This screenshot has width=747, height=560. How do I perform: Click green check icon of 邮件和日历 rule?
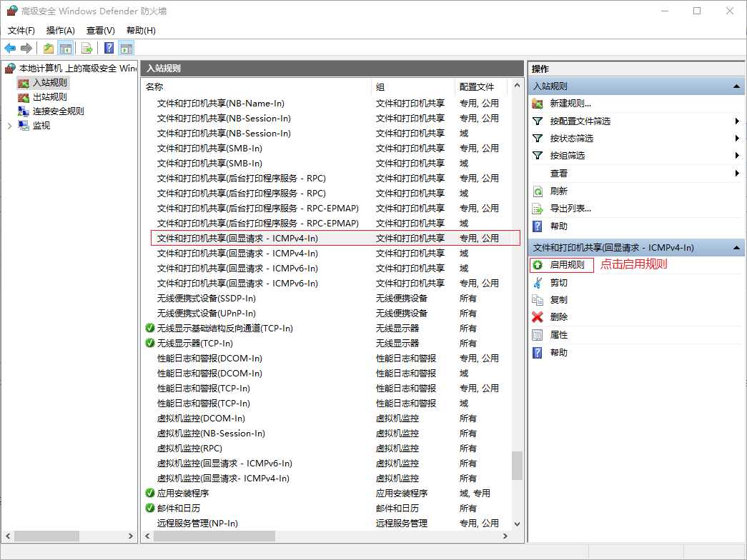pyautogui.click(x=149, y=508)
